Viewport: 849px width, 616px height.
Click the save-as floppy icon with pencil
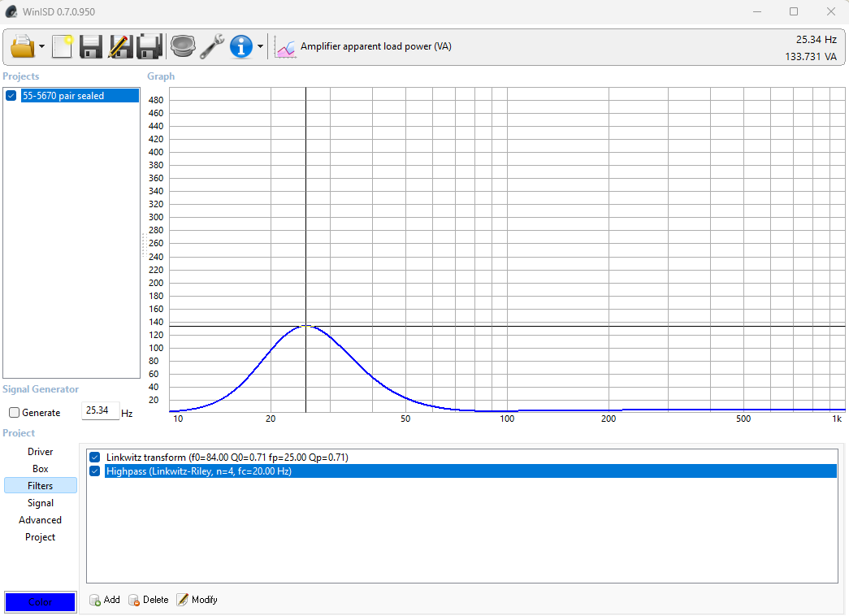(119, 46)
